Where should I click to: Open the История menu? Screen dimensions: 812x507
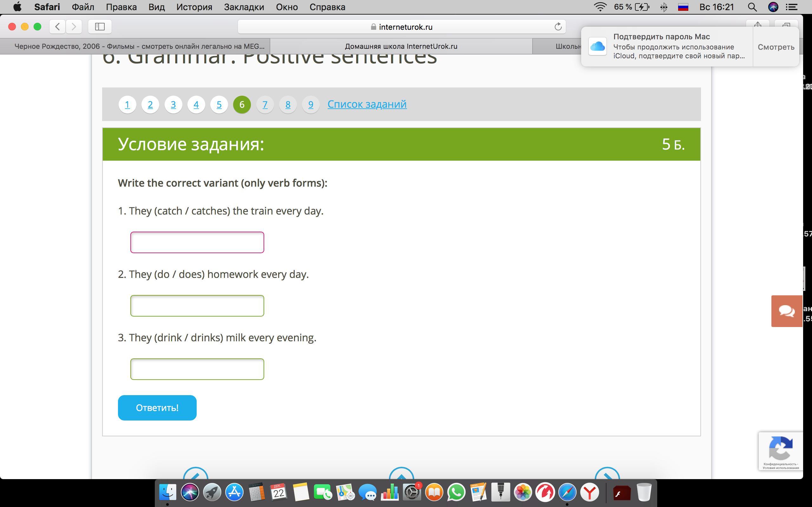click(194, 7)
